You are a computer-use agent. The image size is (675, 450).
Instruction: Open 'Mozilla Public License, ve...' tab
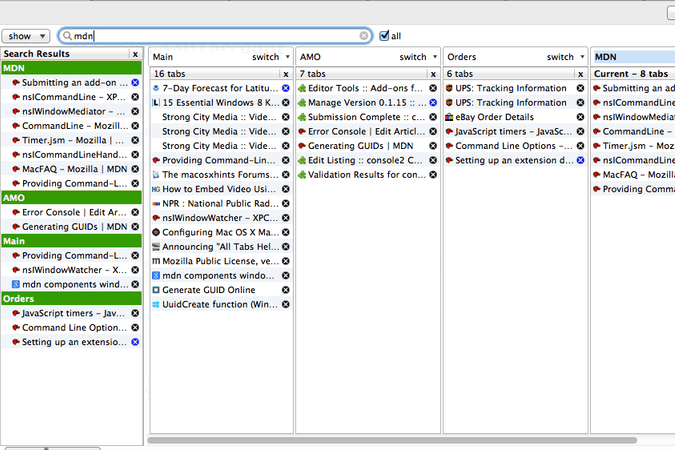(221, 261)
